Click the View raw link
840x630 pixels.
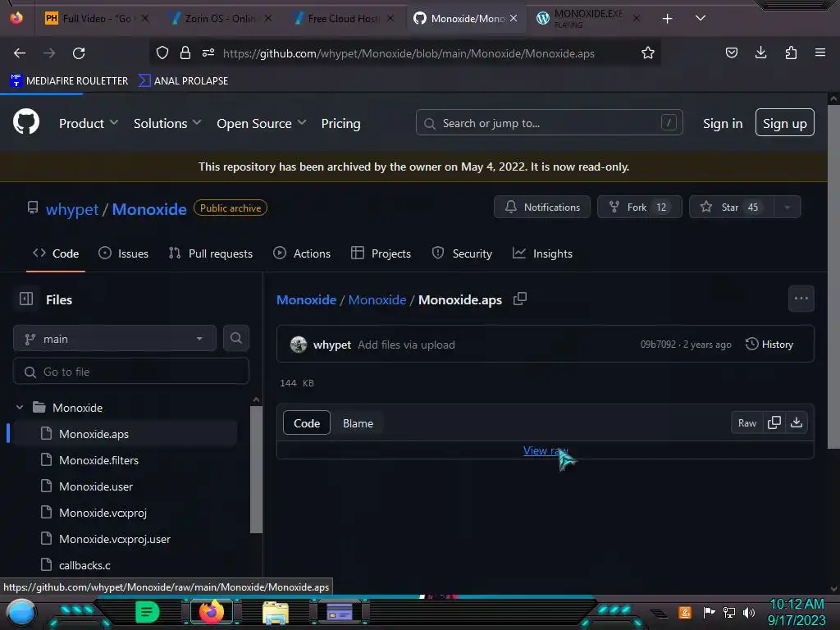point(546,450)
